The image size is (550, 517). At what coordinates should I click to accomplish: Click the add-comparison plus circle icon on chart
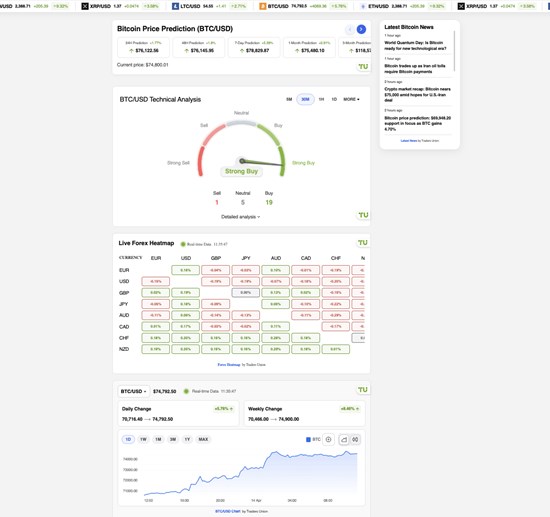(328, 439)
